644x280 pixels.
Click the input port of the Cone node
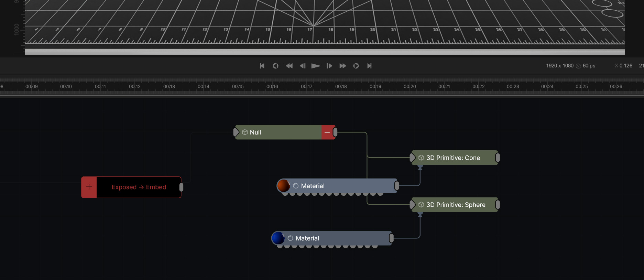tap(412, 158)
